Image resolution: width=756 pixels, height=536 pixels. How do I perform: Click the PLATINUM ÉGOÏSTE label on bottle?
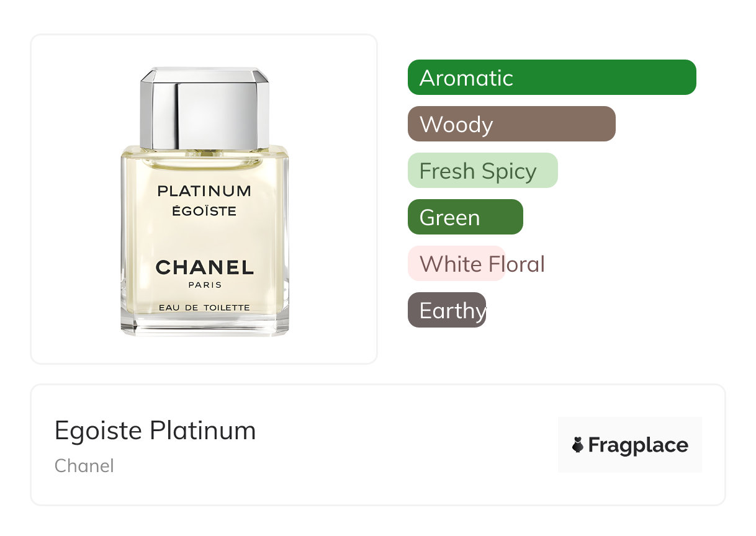(204, 200)
